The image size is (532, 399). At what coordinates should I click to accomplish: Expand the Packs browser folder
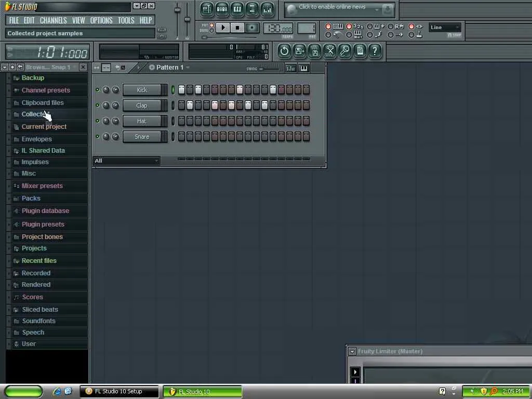pos(31,198)
